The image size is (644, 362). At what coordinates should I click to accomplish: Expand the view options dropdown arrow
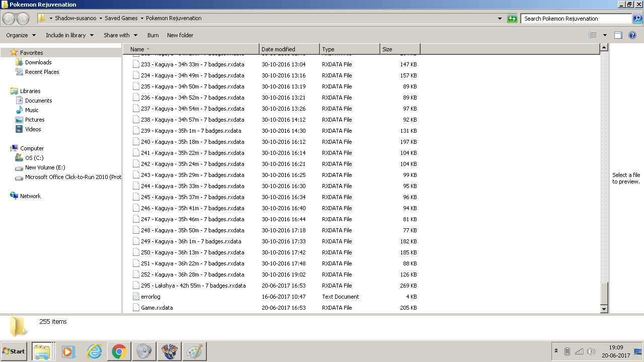605,35
